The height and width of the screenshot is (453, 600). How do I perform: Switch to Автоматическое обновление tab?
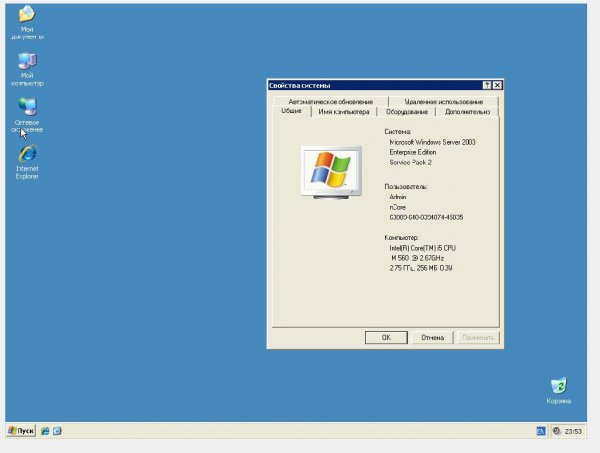331,101
